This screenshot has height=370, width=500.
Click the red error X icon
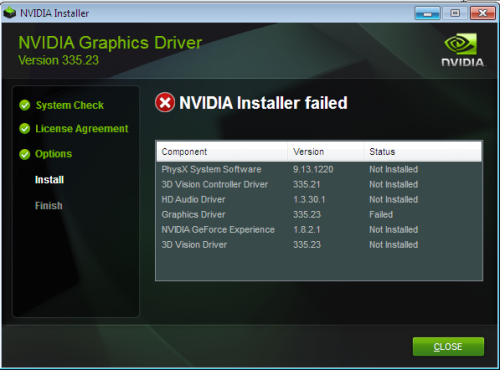coord(165,102)
